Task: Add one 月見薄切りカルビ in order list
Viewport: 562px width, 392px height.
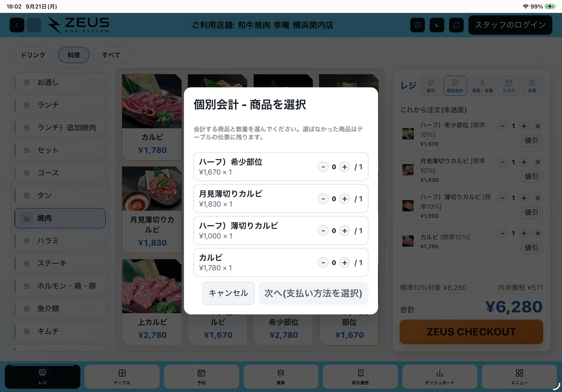Action: click(524, 162)
